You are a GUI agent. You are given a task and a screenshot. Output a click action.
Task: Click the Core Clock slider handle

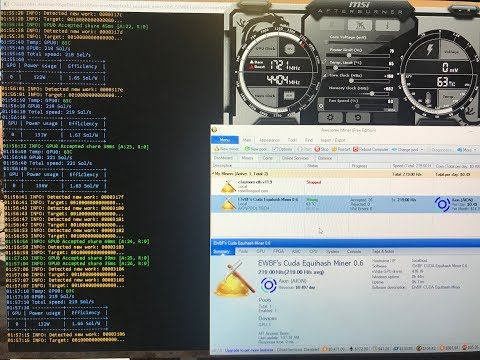point(351,80)
